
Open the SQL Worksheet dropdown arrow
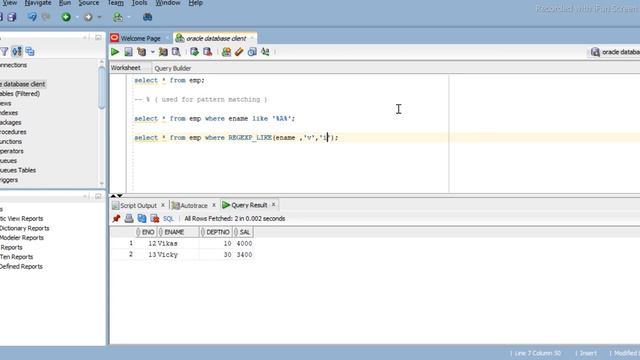tap(129, 17)
